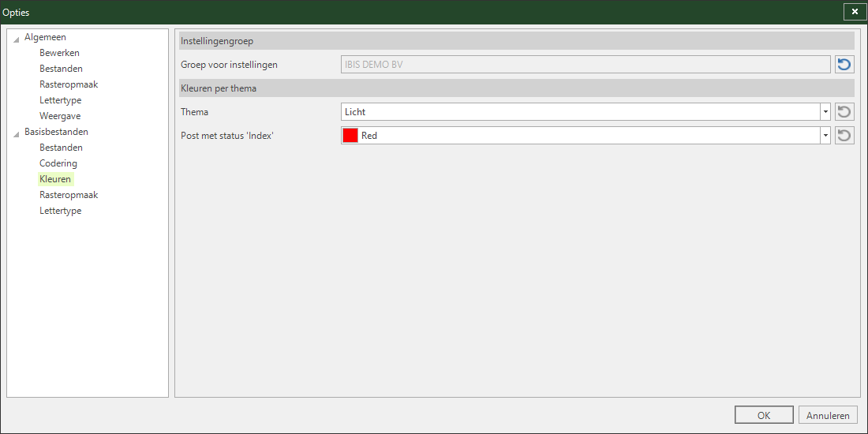The image size is (868, 434).
Task: Click the Kleuren per thema section header
Action: (517, 88)
